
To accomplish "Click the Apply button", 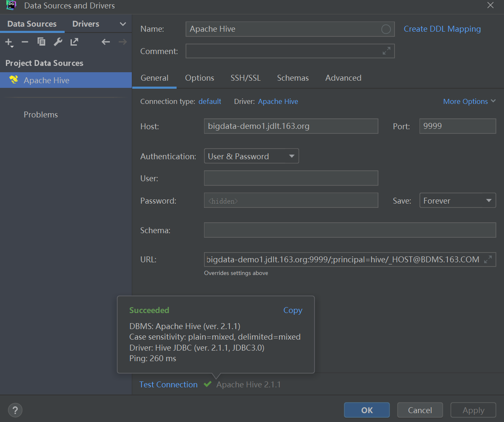I will tap(473, 410).
